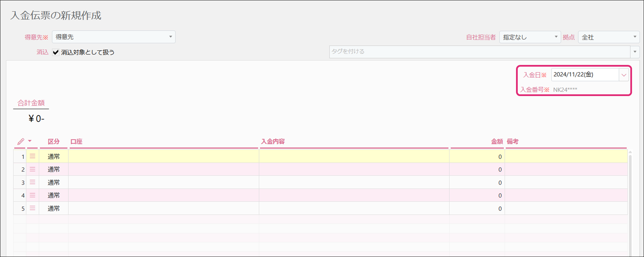Viewport: 644px width, 257px height.
Task: Click row 1 hamburger menu icon
Action: click(33, 156)
